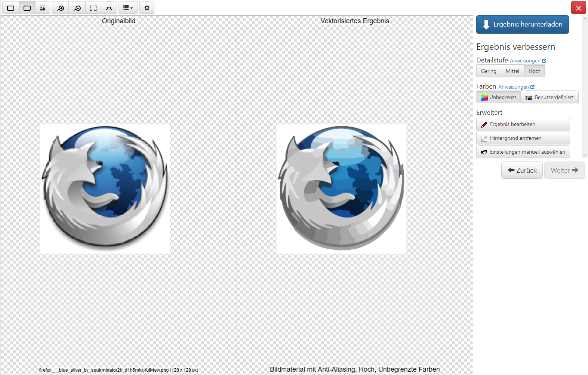Open the gear settings icon
Screen dimensions: 588x375
point(147,8)
